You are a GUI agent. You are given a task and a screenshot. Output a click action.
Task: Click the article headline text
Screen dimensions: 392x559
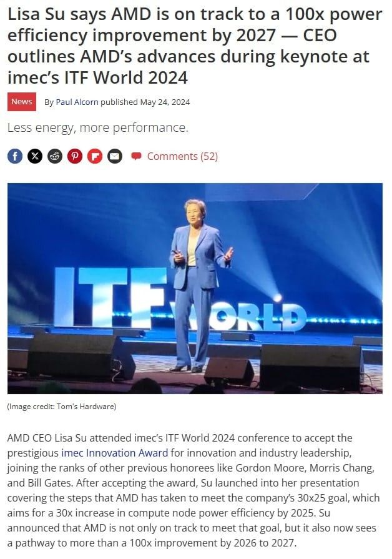pos(195,46)
